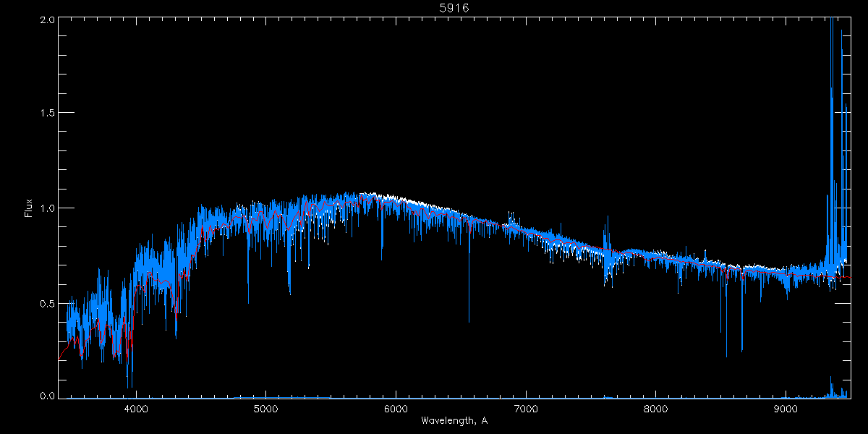Viewport: 868px width, 434px height.
Task: Click the 0.0 flux tick label
Action: [47, 396]
